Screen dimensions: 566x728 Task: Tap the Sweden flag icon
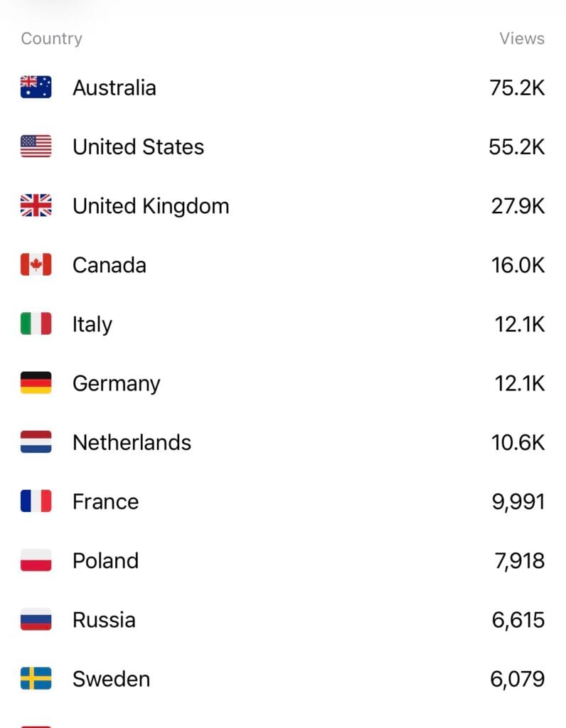click(x=36, y=678)
